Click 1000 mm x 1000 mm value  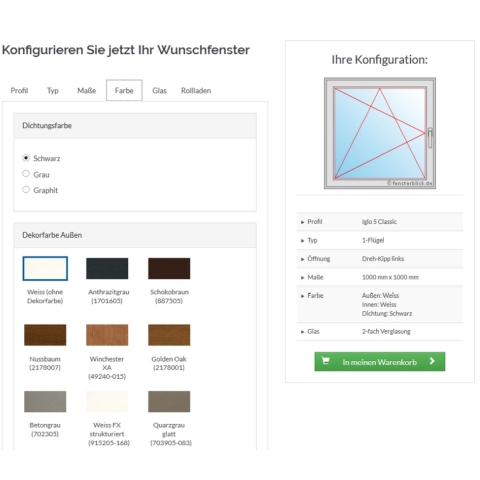[x=390, y=277]
